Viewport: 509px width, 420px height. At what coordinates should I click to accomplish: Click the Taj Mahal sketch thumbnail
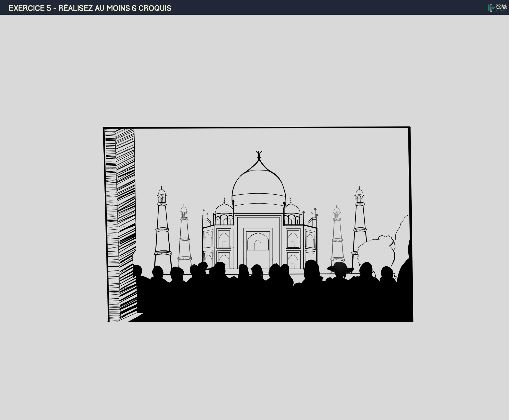pos(258,224)
